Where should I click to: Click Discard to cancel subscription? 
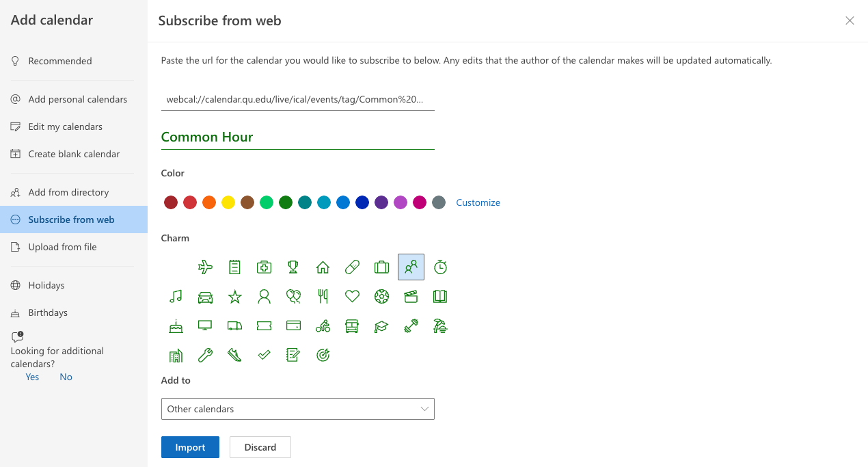tap(260, 447)
